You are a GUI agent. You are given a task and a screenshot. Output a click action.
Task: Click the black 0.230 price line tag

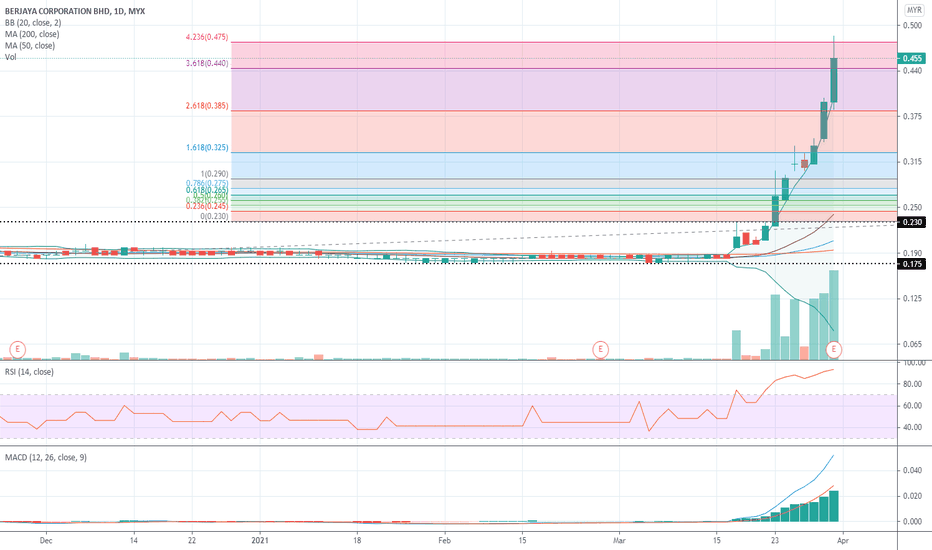(x=912, y=222)
